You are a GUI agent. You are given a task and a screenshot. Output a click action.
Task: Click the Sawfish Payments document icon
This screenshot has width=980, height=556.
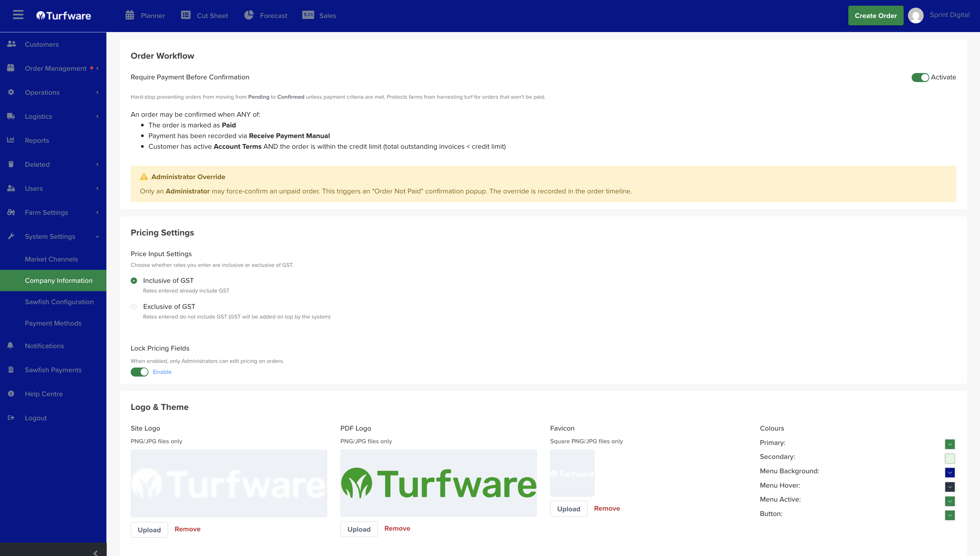pos(11,370)
